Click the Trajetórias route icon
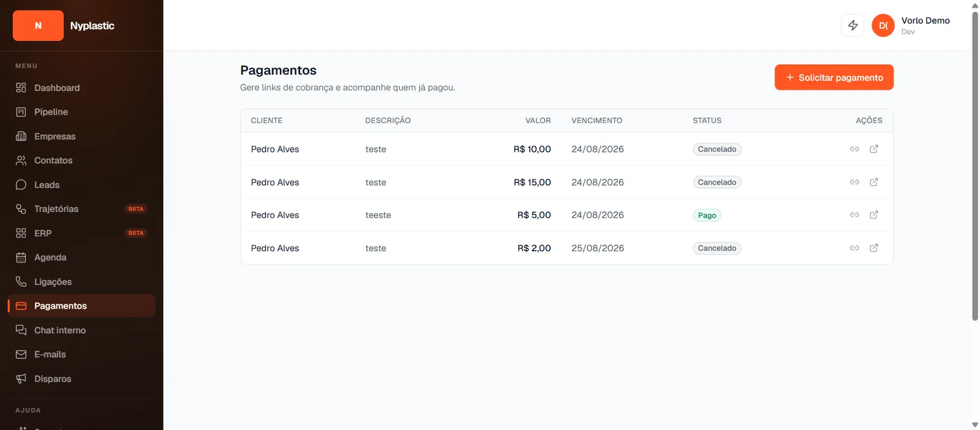980x430 pixels. click(x=21, y=209)
